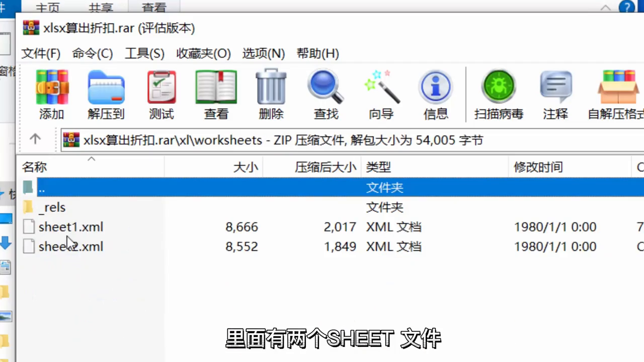Screen dimensions: 644x362
Task: Click the Explorer help question icon
Action: (x=626, y=7)
